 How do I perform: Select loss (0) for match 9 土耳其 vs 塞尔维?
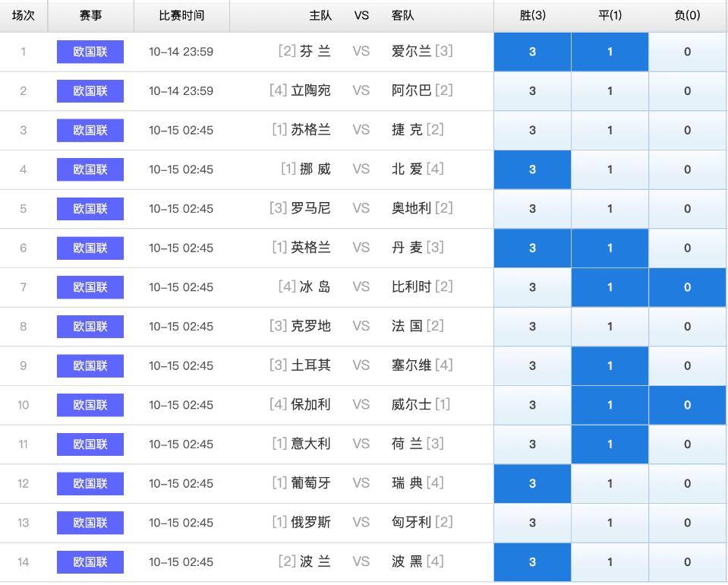click(687, 365)
